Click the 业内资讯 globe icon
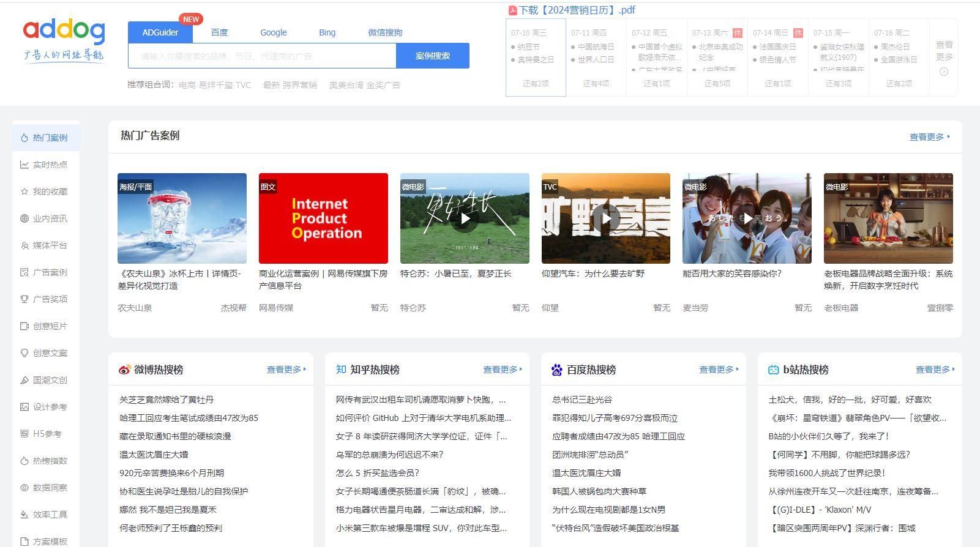Viewport: 980px width, 547px height. click(x=24, y=218)
